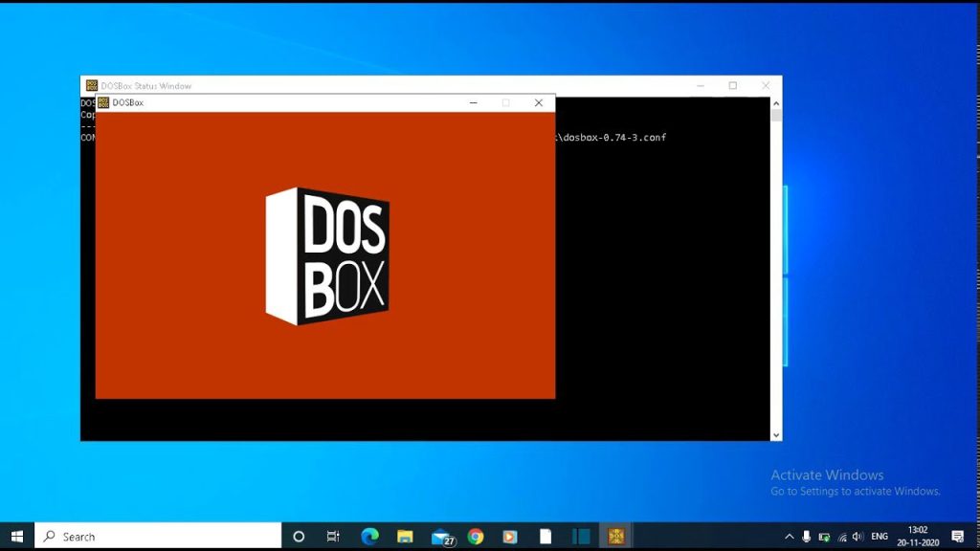Expand hidden system tray icons chevron

pos(790,537)
